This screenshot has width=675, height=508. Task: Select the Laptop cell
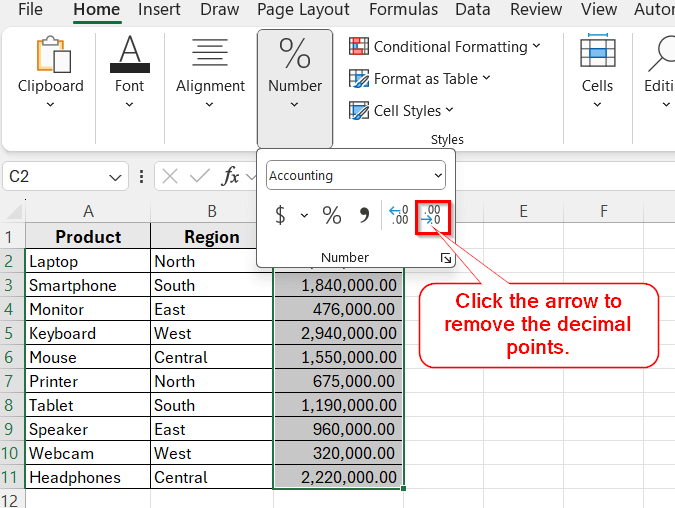[88, 261]
